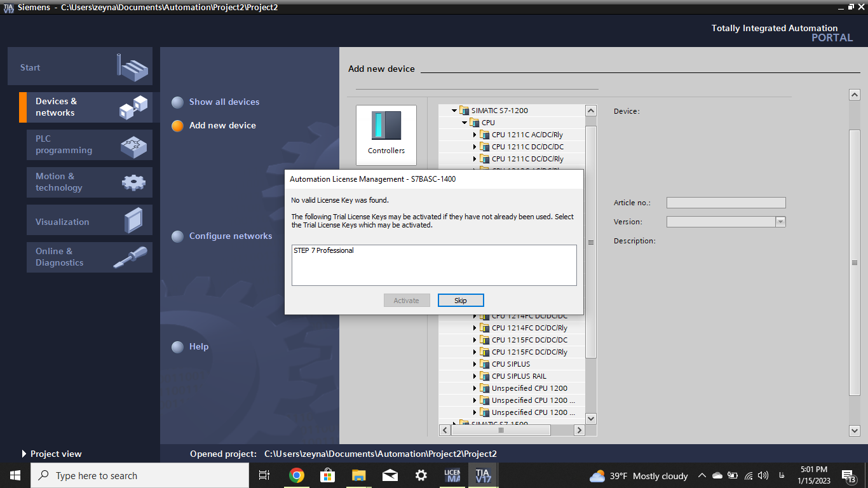Open Automation License Manager taskbar icon
The width and height of the screenshot is (868, 488).
[452, 475]
